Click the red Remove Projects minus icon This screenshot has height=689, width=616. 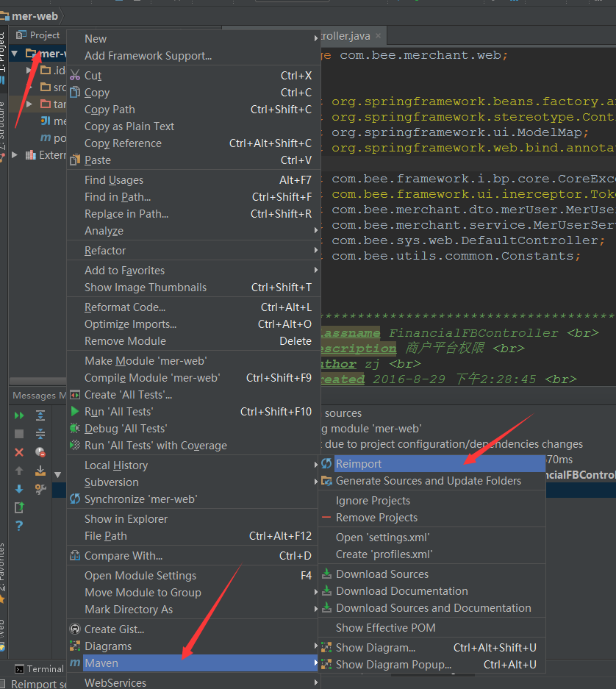click(x=326, y=517)
